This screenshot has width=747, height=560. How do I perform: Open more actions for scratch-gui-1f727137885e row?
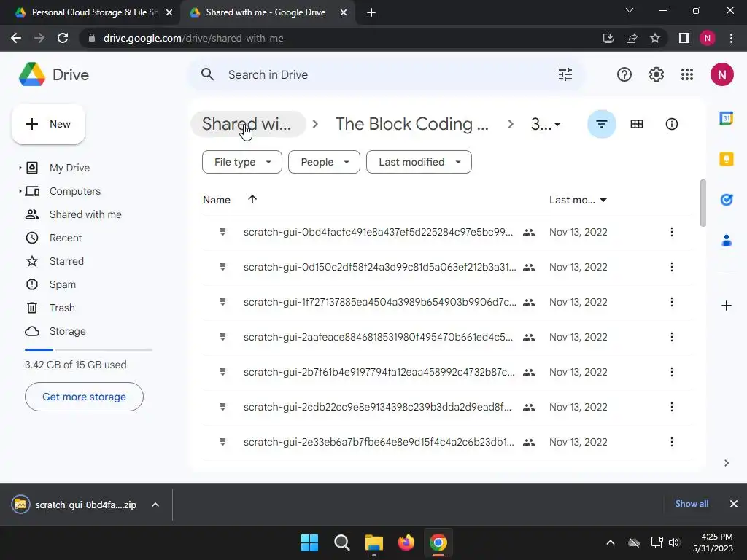click(x=671, y=302)
